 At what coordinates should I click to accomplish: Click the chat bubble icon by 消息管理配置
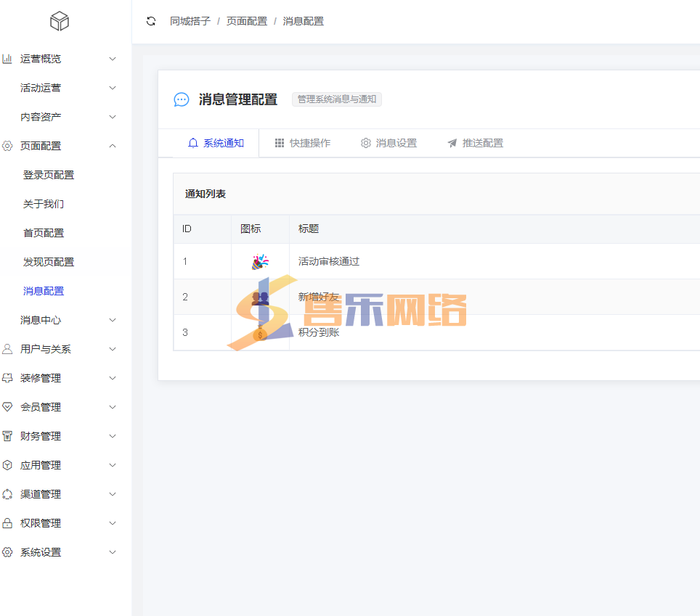click(182, 100)
